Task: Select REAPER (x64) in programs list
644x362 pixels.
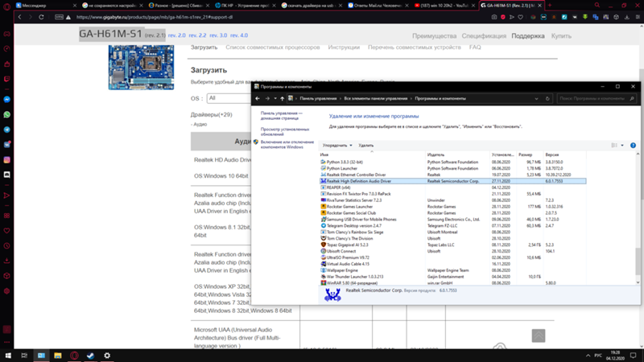Action: pos(452,187)
